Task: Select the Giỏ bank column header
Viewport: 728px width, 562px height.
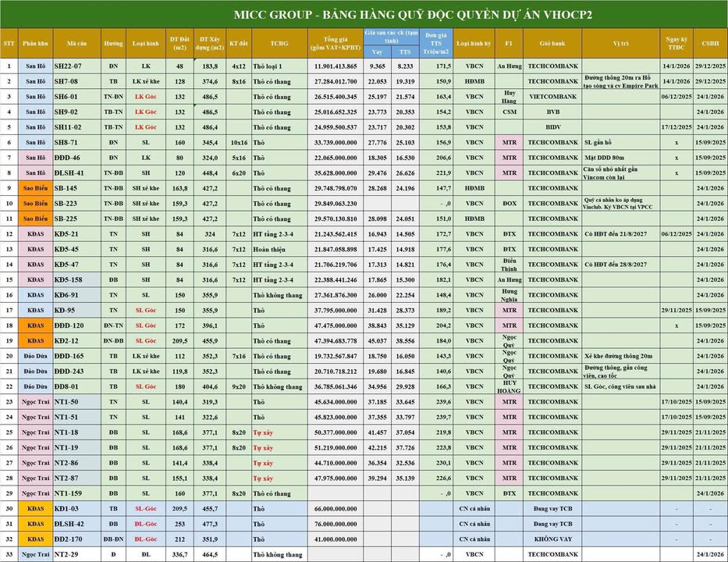Action: tap(552, 44)
